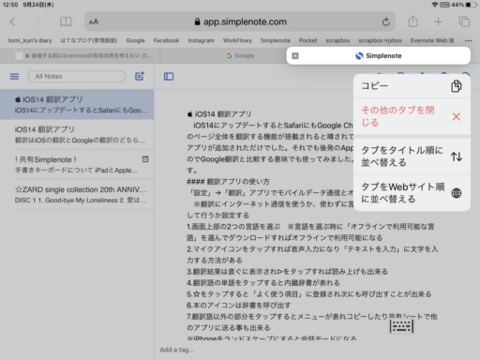Go back with Safari's back arrow
This screenshot has width=480, height=360.
pos(13,22)
